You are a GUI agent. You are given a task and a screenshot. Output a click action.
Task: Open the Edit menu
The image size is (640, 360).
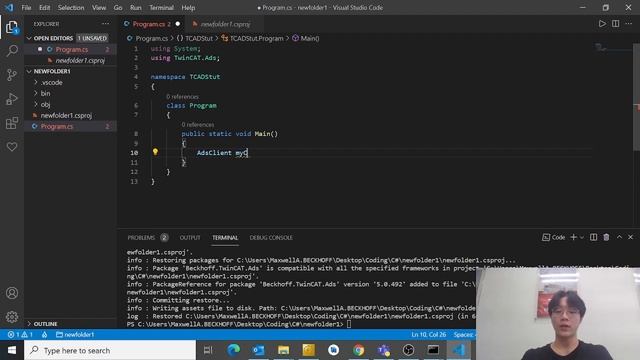click(x=44, y=7)
